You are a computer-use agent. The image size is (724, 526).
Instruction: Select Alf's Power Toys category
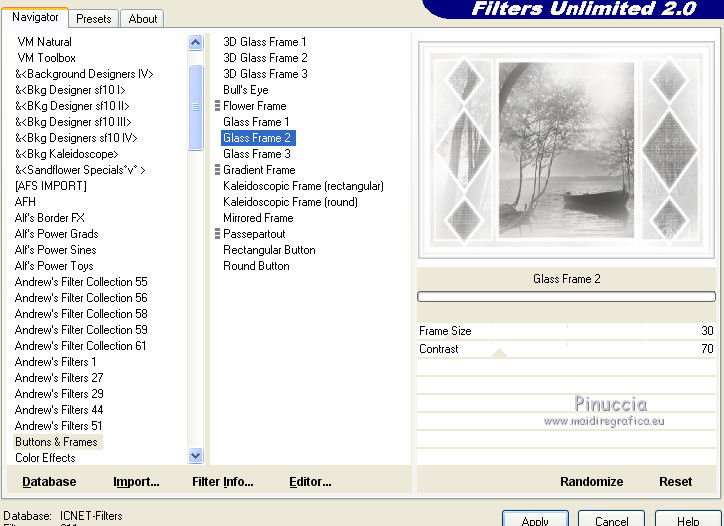(54, 266)
